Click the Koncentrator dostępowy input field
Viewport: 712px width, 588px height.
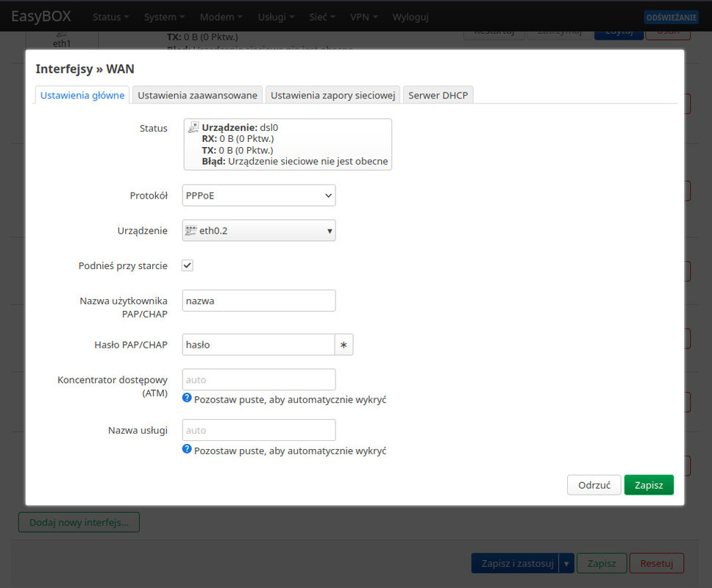(259, 380)
